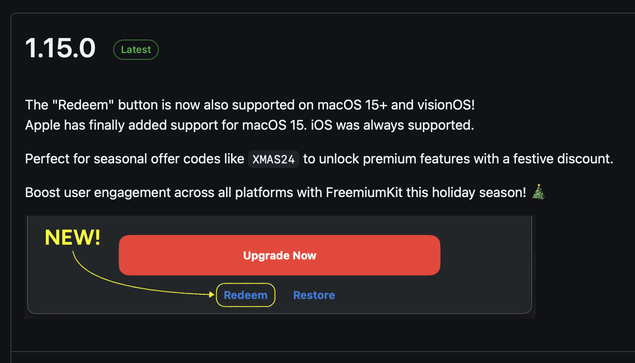Click the Restore link in preview
Viewport: 635px width, 363px height.
(x=314, y=295)
